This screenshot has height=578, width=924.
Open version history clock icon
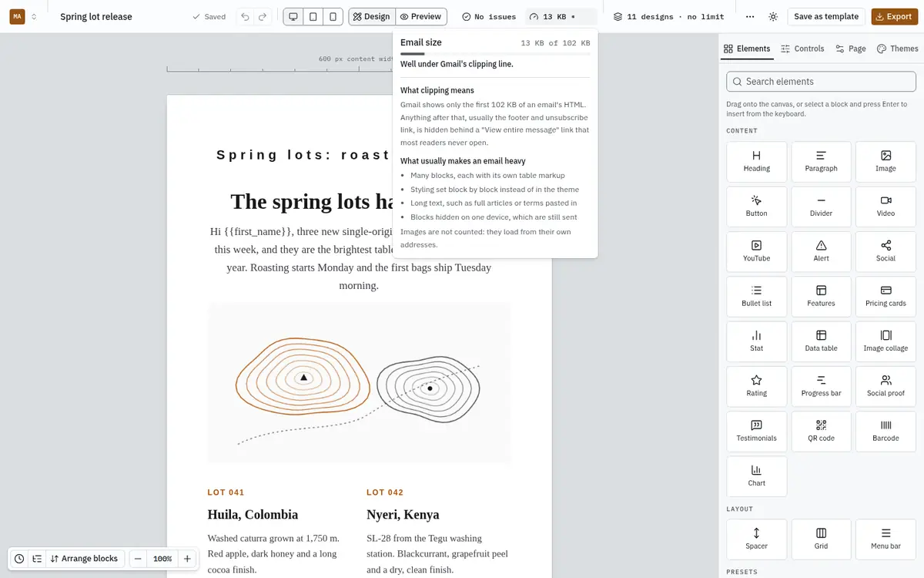tap(19, 559)
